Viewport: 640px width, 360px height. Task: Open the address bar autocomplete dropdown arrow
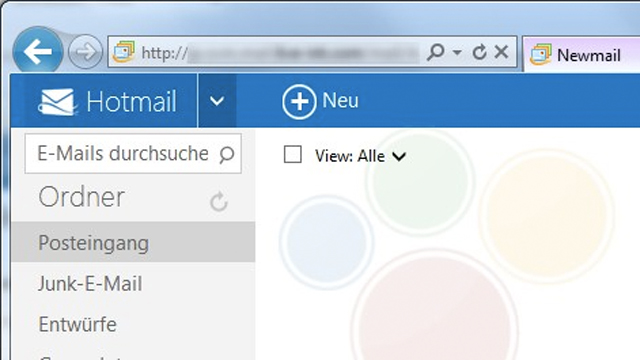click(457, 52)
